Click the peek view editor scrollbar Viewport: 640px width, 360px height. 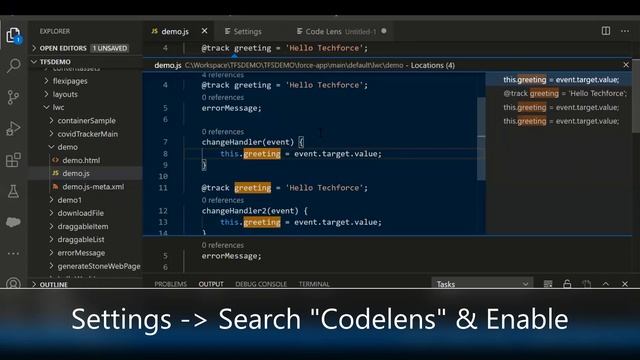coord(481,139)
